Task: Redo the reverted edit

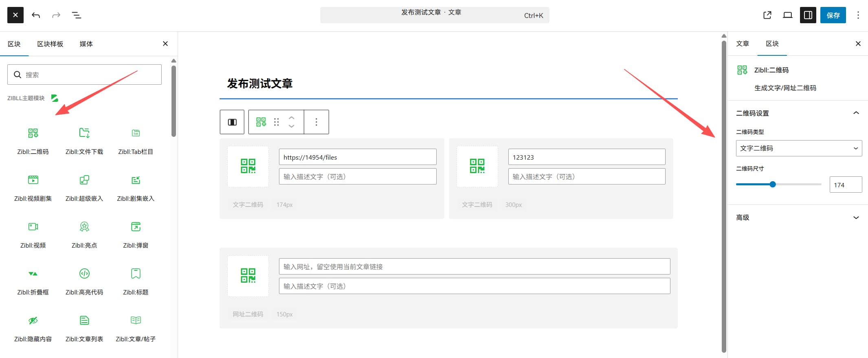Action: point(56,15)
